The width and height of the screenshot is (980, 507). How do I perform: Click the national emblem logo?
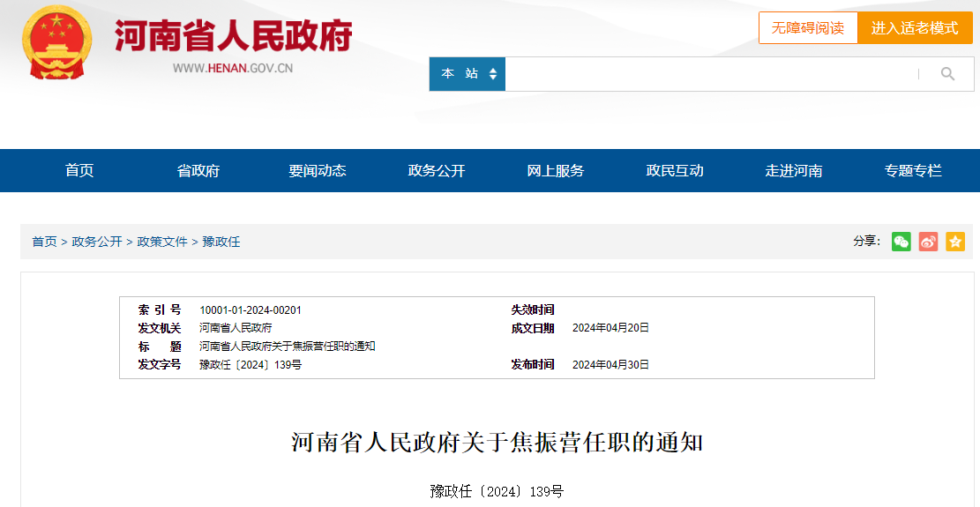(56, 42)
